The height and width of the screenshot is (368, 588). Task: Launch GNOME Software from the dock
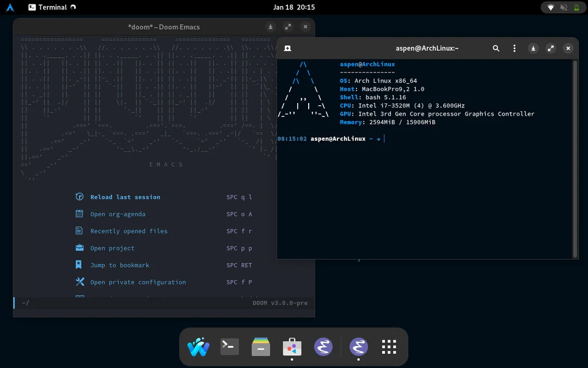pos(292,347)
